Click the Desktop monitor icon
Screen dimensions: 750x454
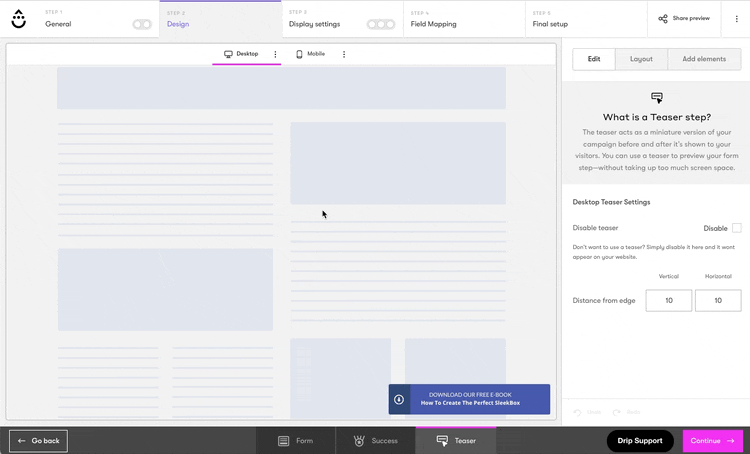click(228, 54)
